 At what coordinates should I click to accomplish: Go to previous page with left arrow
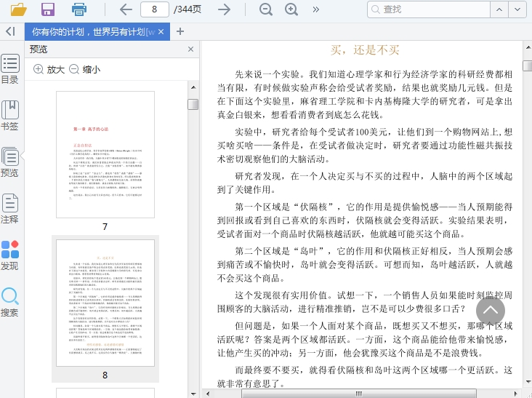126,9
